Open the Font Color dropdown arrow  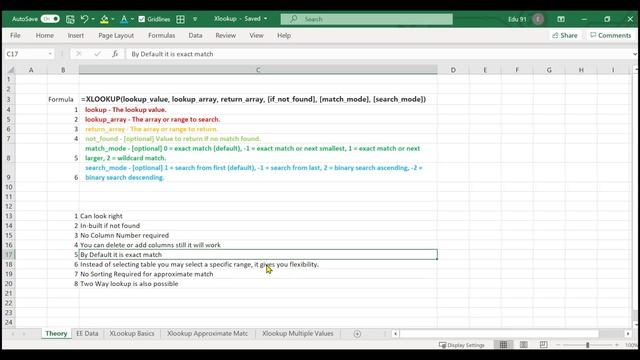132,19
